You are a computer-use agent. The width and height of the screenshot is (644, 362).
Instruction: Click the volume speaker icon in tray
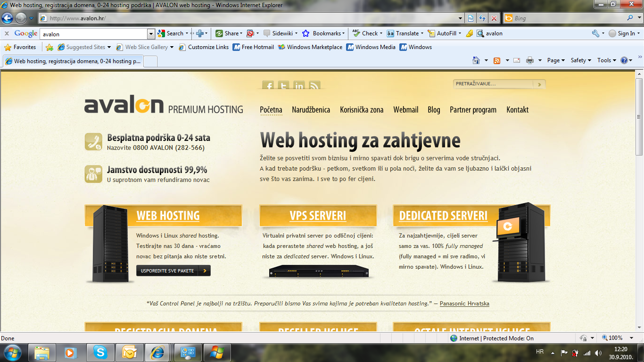click(598, 353)
